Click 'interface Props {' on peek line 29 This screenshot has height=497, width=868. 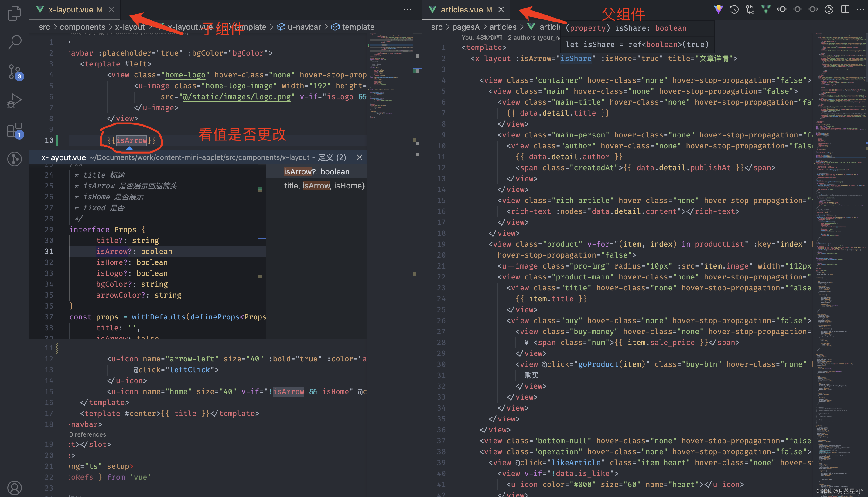107,230
